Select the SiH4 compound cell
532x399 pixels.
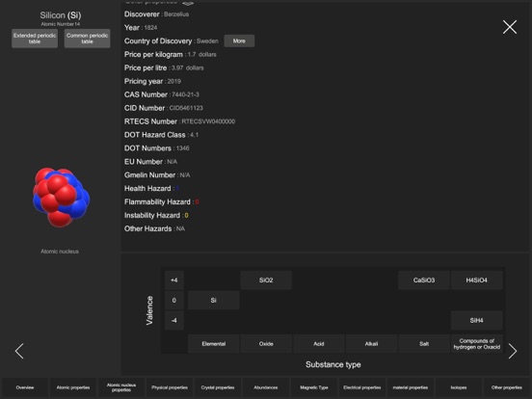coord(477,320)
